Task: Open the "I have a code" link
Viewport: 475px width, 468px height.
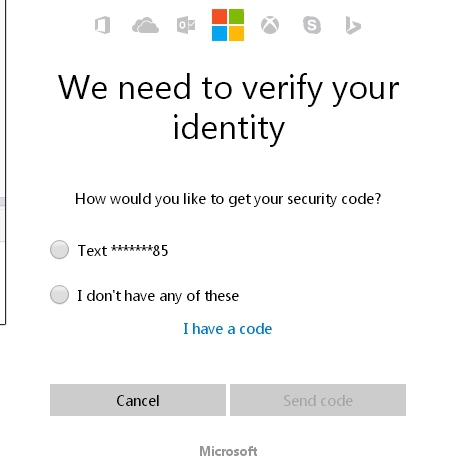Action: [x=228, y=329]
